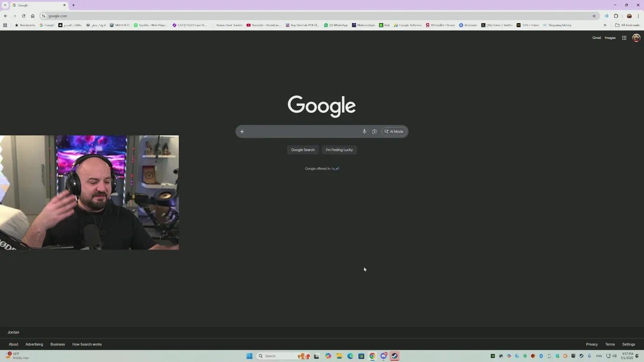Close the Google tab

click(64, 5)
